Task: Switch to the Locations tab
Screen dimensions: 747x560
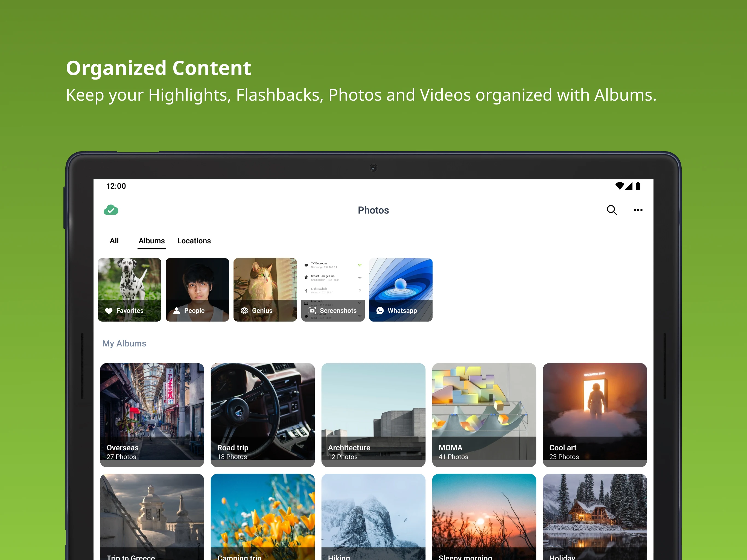Action: [x=194, y=241]
